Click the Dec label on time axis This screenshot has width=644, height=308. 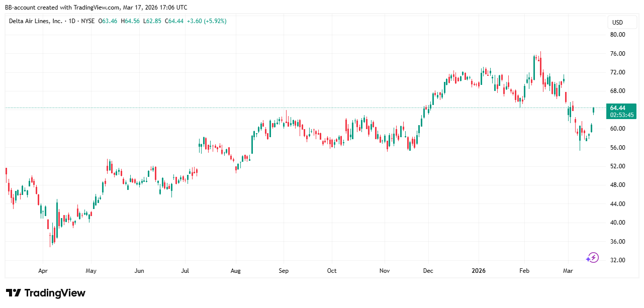(428, 271)
